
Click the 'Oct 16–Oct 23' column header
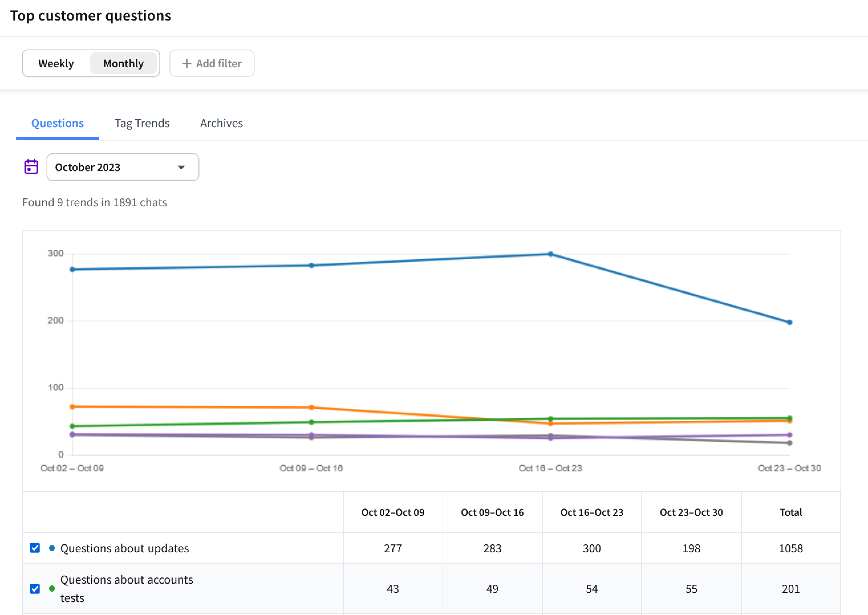point(592,512)
